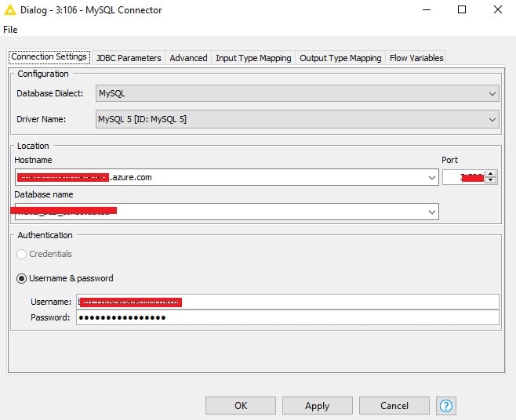Screen dimensions: 516x420
Task: Select the Credentials radio option
Action: (x=22, y=254)
